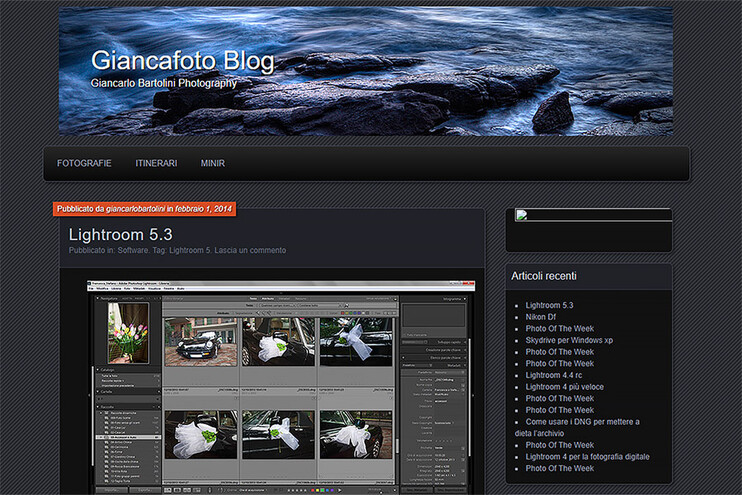742x495 pixels.
Task: Open the Skydrive per Windows xp article
Action: tap(569, 340)
